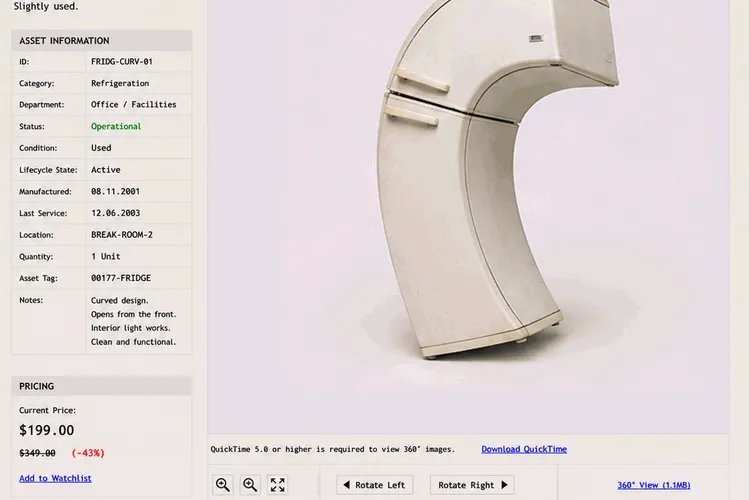Viewport: 750px width, 500px height.
Task: Toggle fullscreen with the expand arrows icon
Action: (x=277, y=485)
